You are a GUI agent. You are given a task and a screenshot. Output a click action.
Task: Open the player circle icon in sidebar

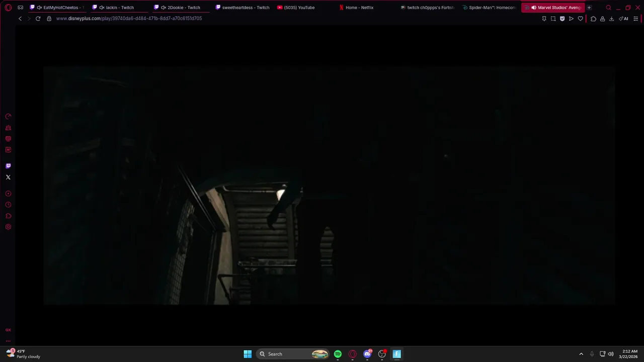pyautogui.click(x=8, y=194)
